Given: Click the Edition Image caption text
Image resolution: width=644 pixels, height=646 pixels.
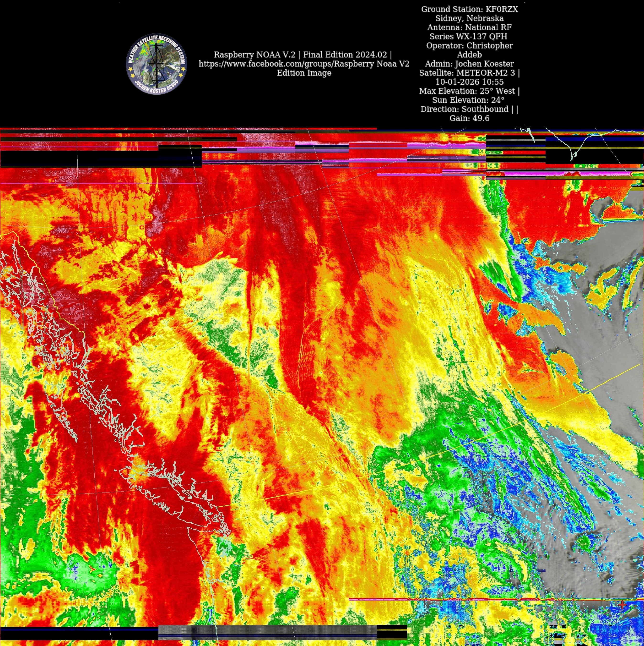Looking at the screenshot, I should [304, 73].
